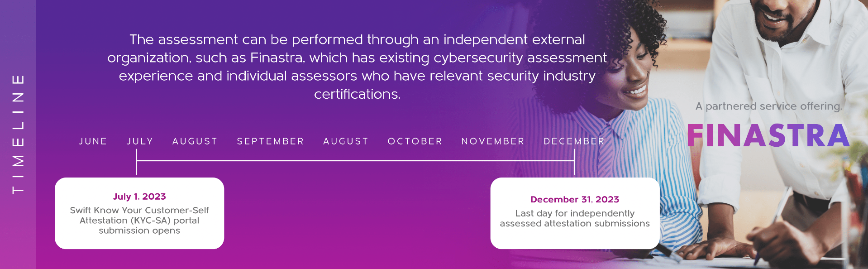Click the December 31, 2023 heading

coord(575,199)
